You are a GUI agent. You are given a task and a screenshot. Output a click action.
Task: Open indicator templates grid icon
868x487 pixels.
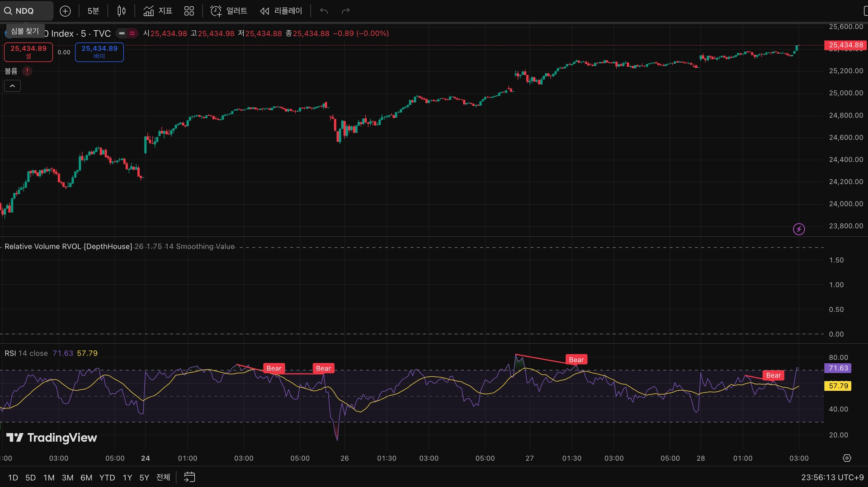tap(189, 11)
